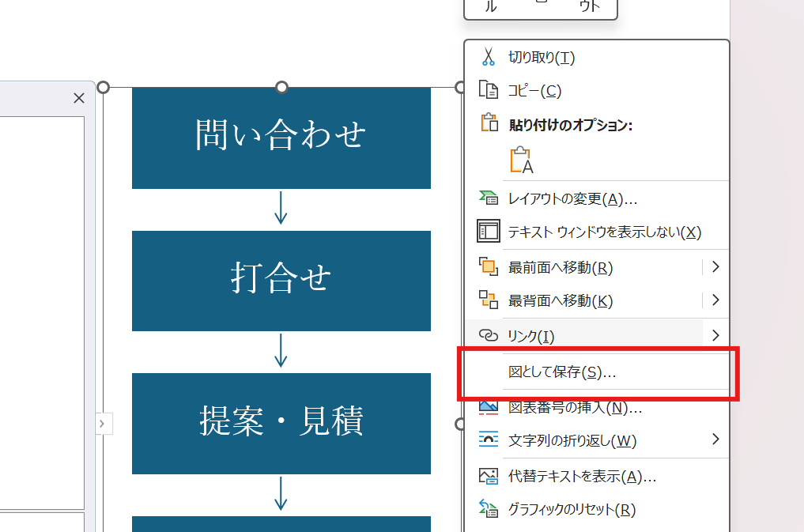The image size is (804, 532).
Task: Close the text pane with the × button
Action: [78, 97]
